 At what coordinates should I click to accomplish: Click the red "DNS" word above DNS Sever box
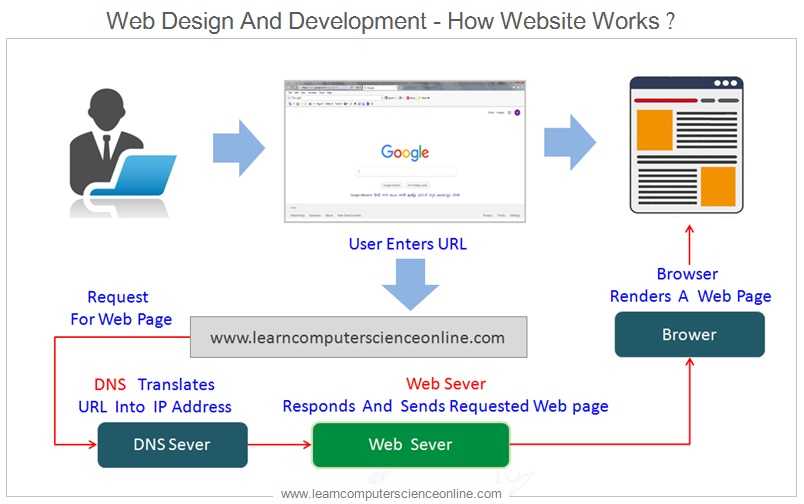pos(110,385)
